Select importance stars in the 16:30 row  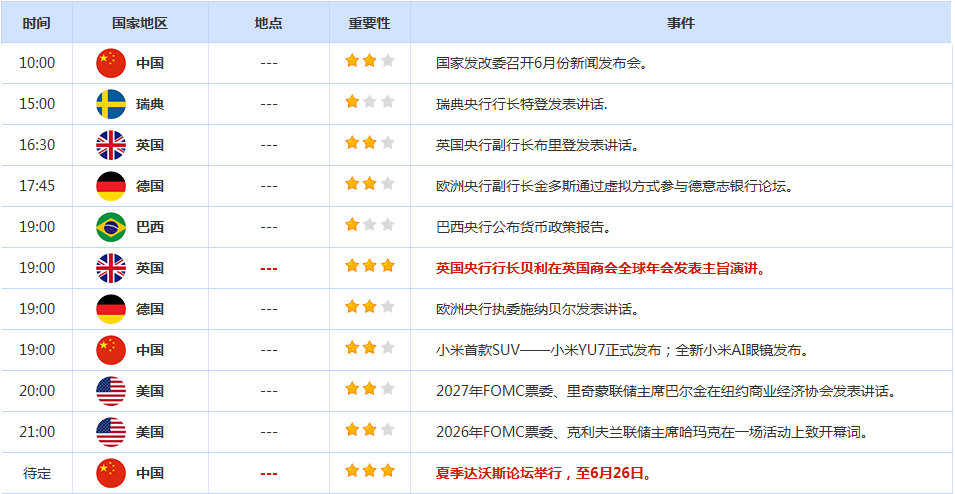(370, 143)
